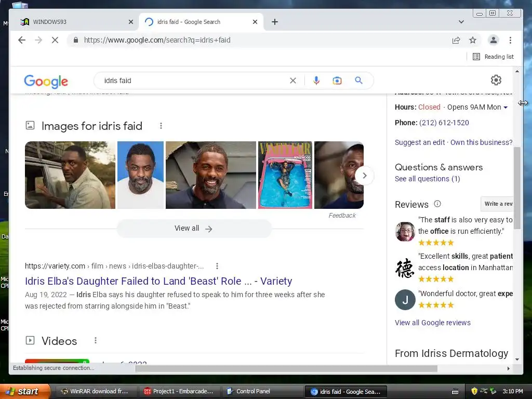Click the Reviews info icon
The image size is (532, 399).
click(x=437, y=204)
